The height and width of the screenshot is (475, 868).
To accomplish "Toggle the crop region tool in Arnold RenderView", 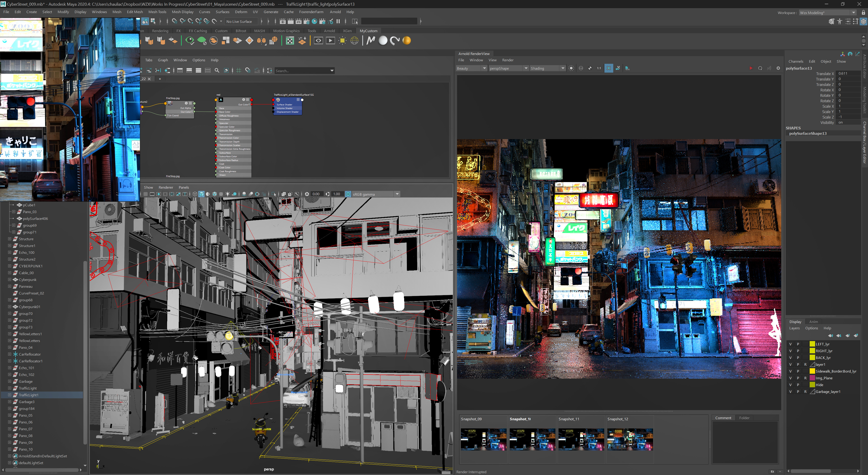I will (x=609, y=68).
